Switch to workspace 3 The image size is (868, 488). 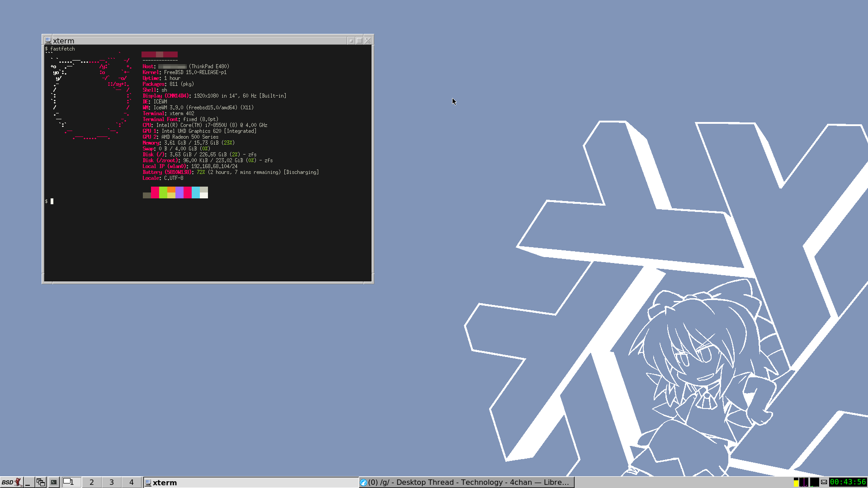112,482
